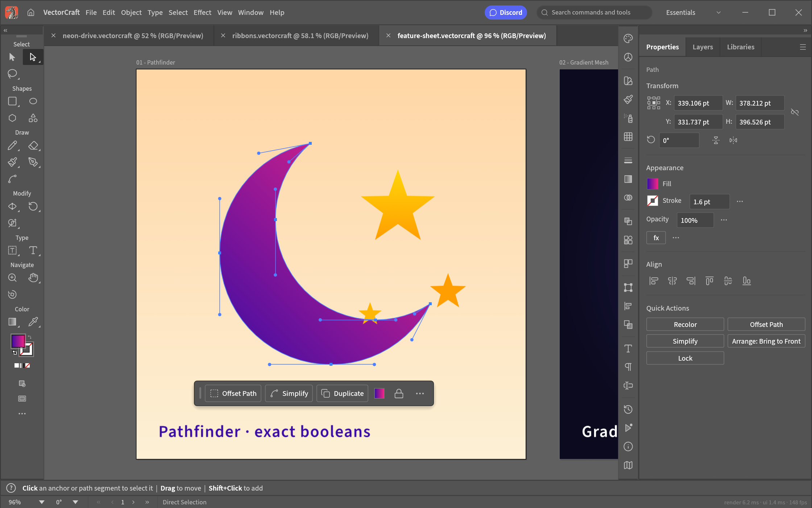Viewport: 812px width, 508px height.
Task: Toggle constrain width and height proportions
Action: pos(795,112)
